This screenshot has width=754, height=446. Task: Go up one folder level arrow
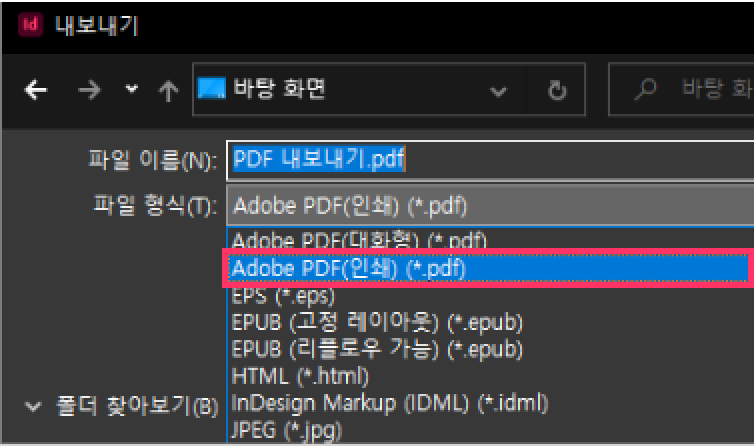coord(168,90)
